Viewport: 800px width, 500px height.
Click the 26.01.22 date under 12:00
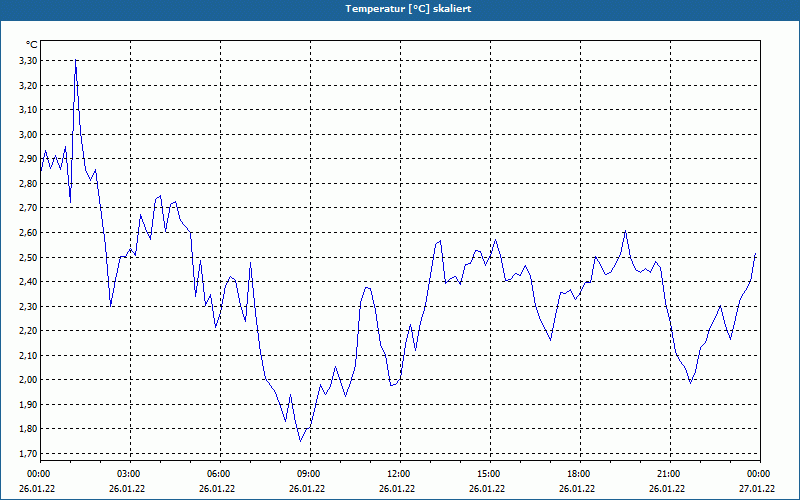[397, 489]
